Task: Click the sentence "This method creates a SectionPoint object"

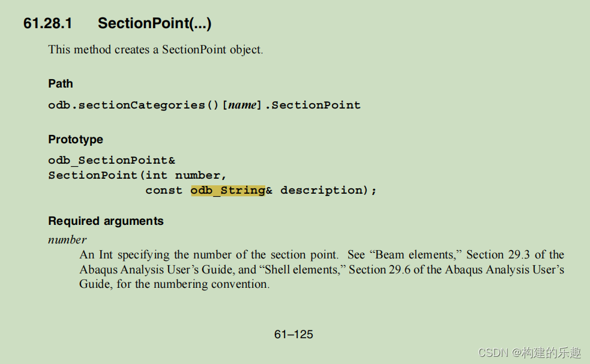Action: pos(155,50)
